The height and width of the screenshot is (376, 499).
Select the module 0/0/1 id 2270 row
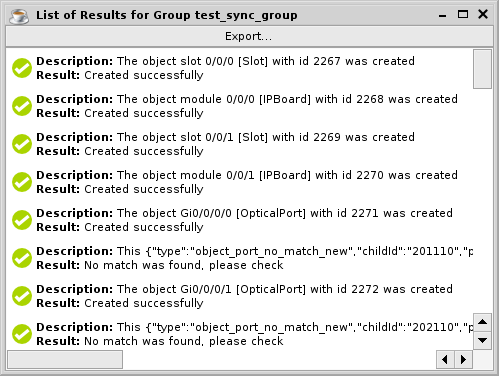(x=239, y=182)
